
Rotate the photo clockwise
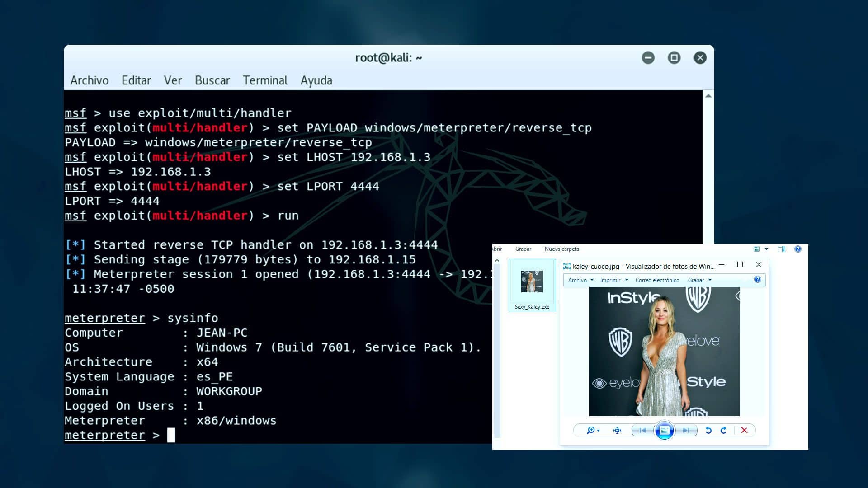724,430
